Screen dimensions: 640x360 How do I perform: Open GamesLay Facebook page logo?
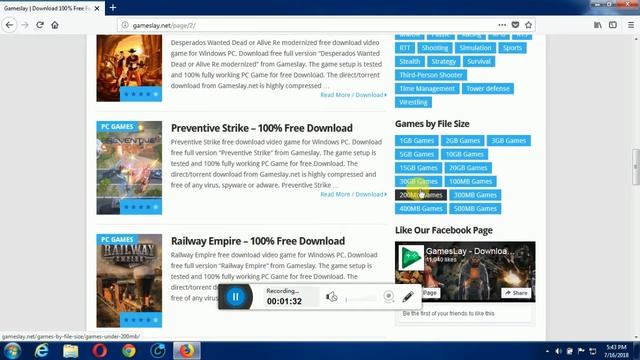[x=411, y=258]
